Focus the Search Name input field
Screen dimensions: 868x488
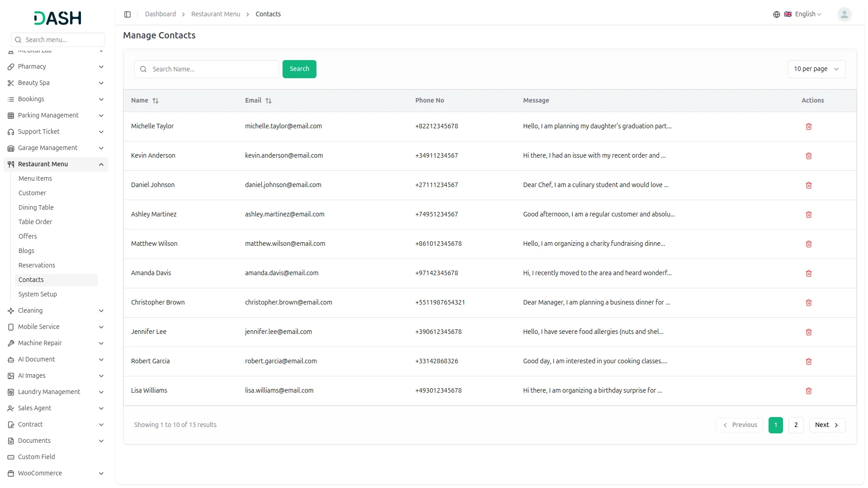207,69
